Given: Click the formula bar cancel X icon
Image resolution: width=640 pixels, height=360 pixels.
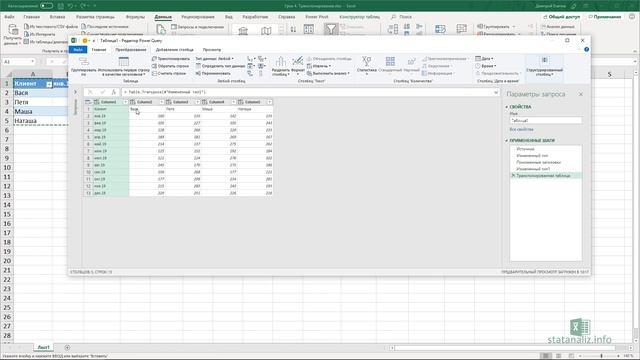Looking at the screenshot, I should pyautogui.click(x=90, y=92).
